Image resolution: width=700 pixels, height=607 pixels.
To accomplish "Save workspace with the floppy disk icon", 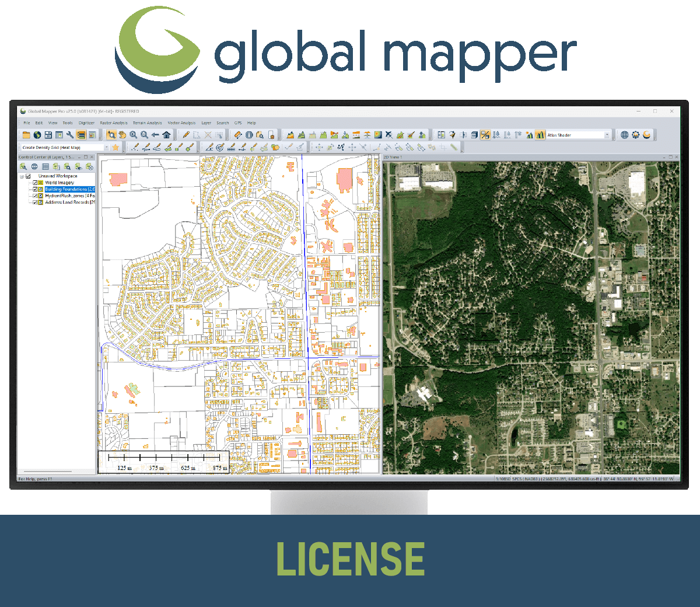I will pyautogui.click(x=48, y=135).
